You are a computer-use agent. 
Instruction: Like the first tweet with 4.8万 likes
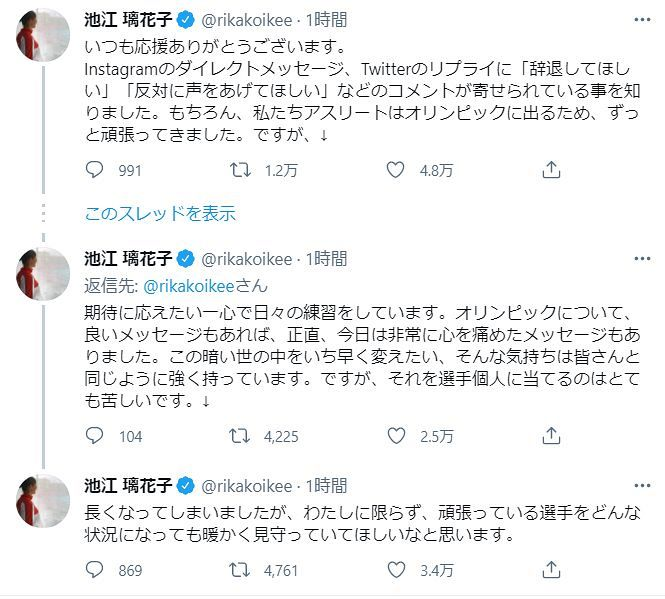click(x=397, y=171)
